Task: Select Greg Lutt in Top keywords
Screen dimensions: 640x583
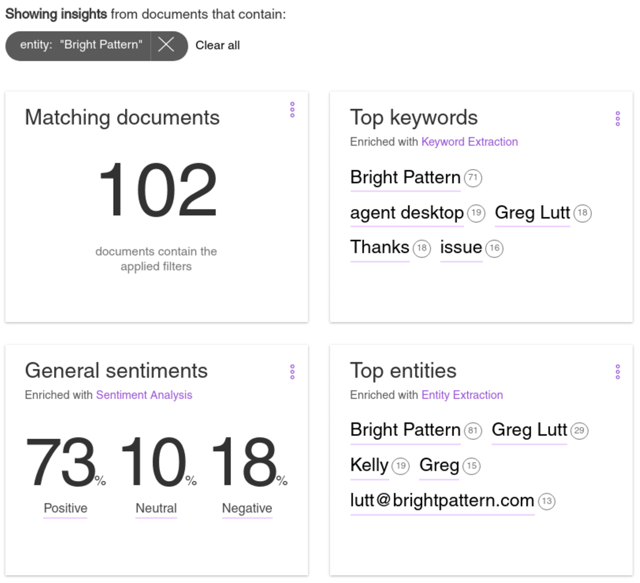Action: point(532,213)
